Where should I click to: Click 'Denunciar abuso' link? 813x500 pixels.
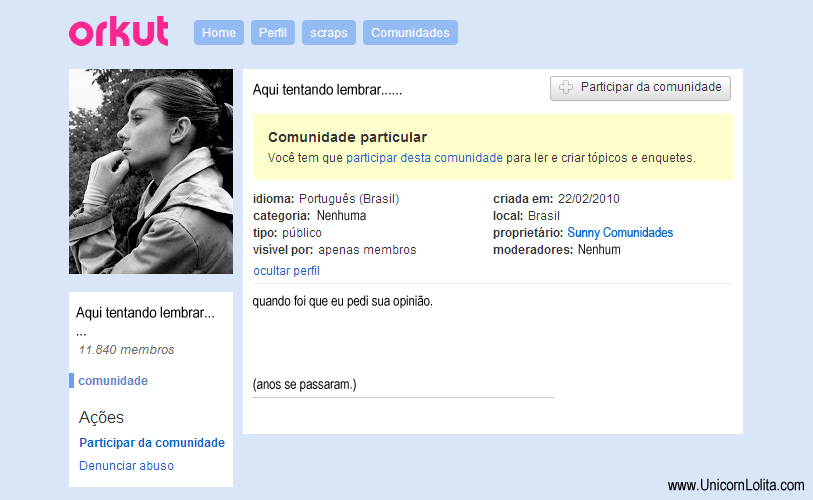coord(127,466)
